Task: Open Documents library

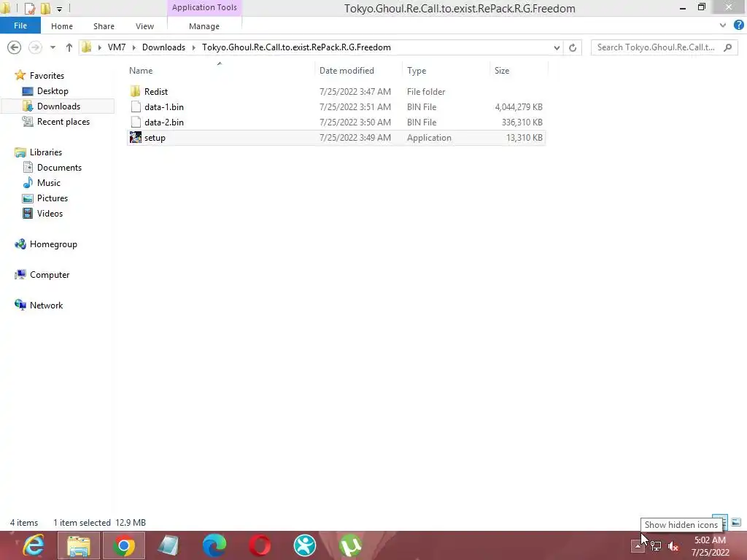Action: [59, 168]
